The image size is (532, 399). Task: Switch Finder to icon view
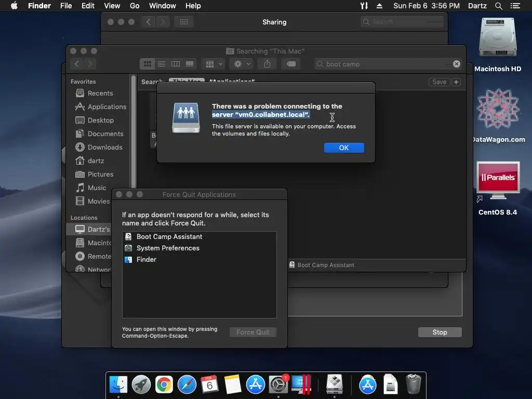[x=147, y=64]
